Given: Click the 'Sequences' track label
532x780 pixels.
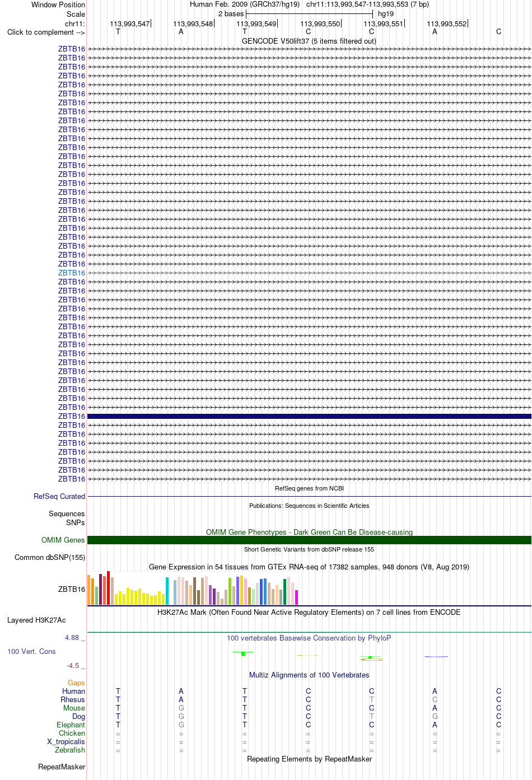Looking at the screenshot, I should point(67,513).
